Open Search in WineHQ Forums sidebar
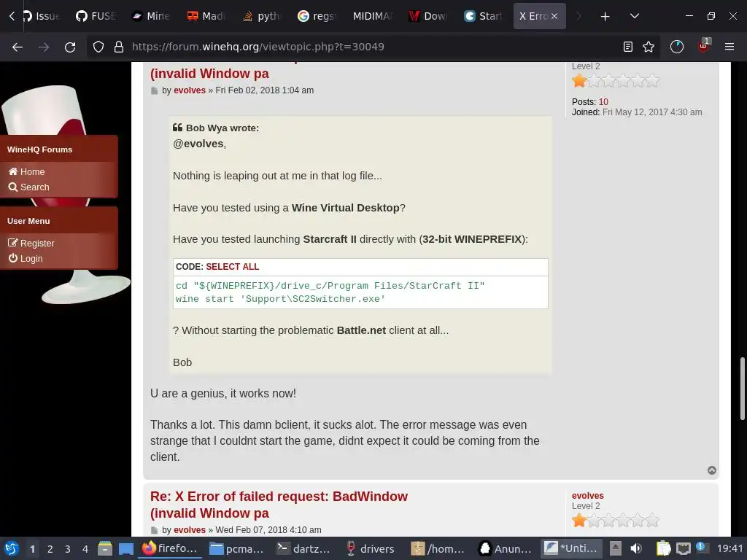This screenshot has height=560, width=747. (x=28, y=187)
